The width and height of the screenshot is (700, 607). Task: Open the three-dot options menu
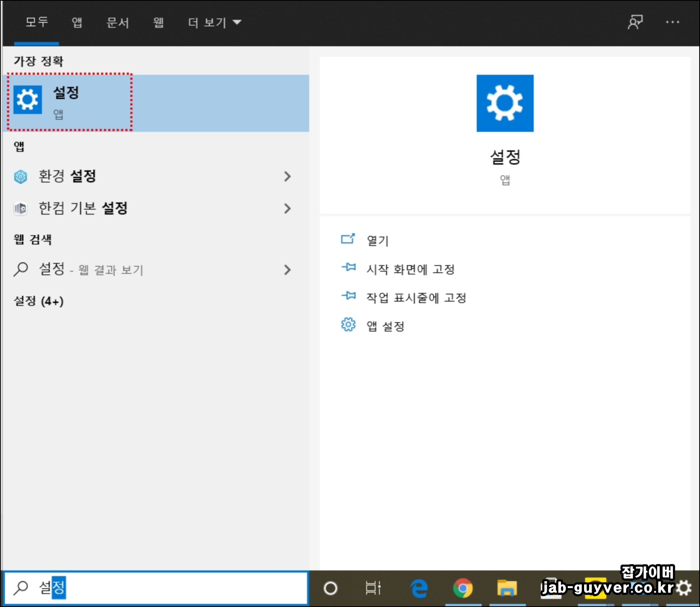tap(672, 22)
